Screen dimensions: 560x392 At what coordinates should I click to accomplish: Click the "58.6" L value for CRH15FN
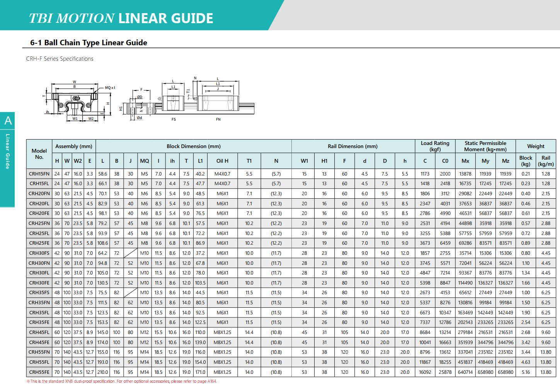point(103,174)
